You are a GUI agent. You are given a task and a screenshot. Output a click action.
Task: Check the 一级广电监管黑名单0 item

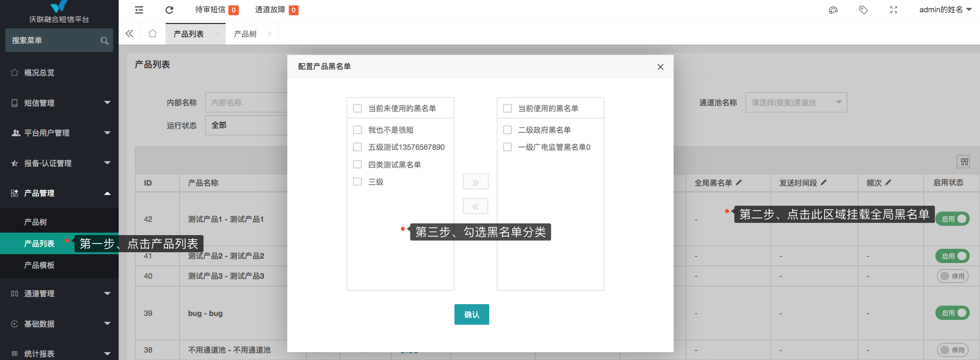507,147
